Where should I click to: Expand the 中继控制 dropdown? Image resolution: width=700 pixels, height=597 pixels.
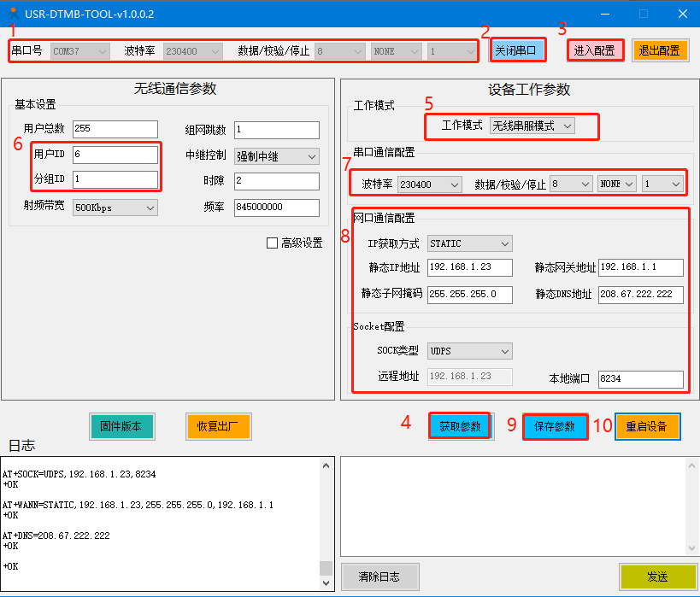pyautogui.click(x=276, y=156)
